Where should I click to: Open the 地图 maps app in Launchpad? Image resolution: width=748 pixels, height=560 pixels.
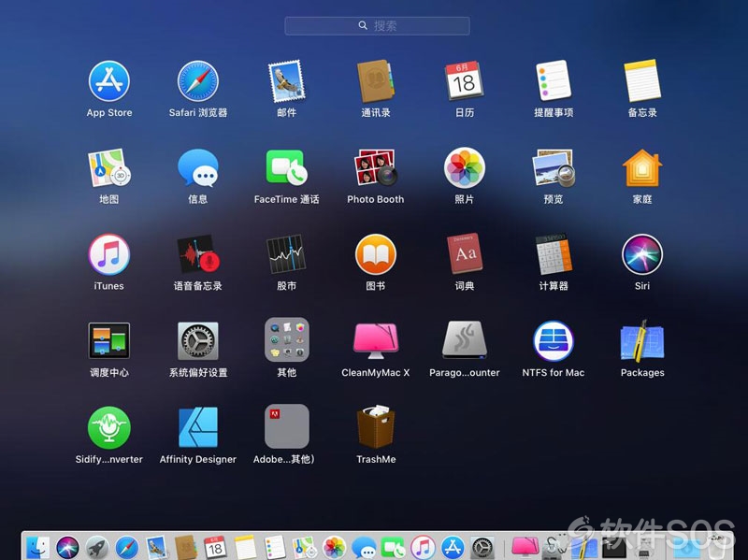coord(109,168)
